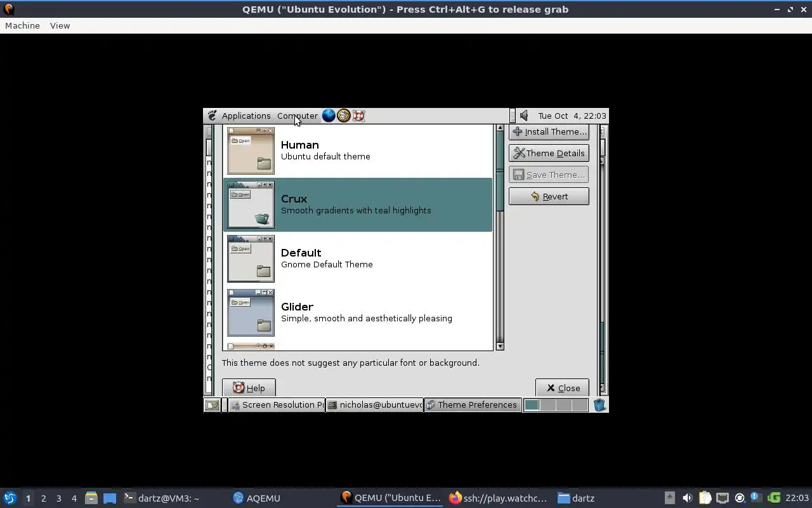This screenshot has width=812, height=508.
Task: Switch to host desktop 4
Action: (74, 498)
